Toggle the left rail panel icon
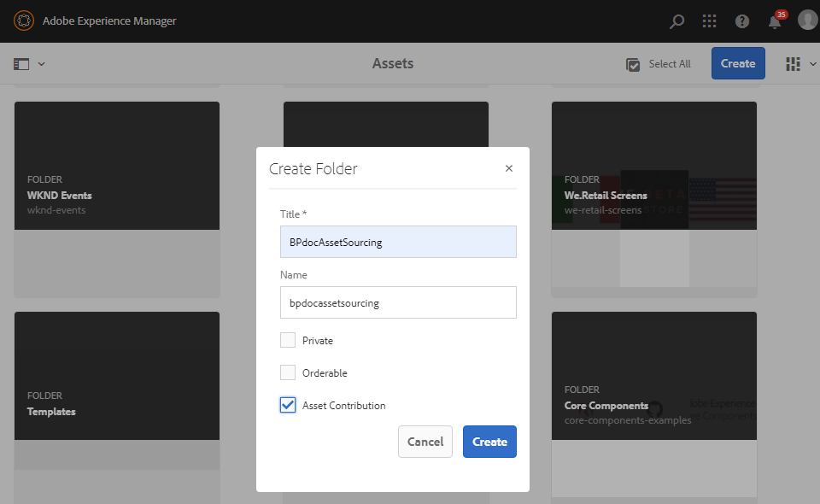820x504 pixels. [21, 64]
